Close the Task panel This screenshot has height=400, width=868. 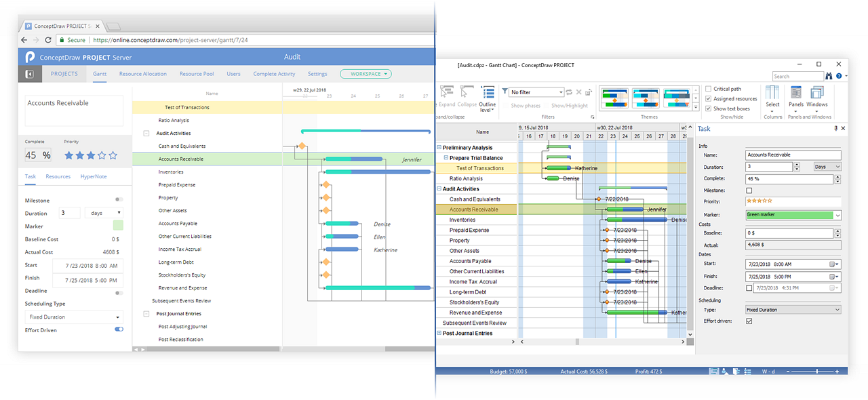click(x=844, y=128)
